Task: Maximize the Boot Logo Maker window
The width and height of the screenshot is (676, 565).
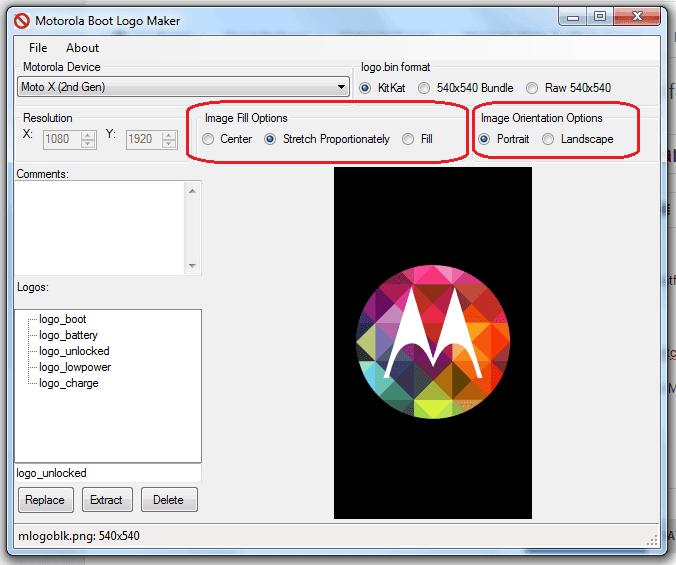Action: click(600, 16)
